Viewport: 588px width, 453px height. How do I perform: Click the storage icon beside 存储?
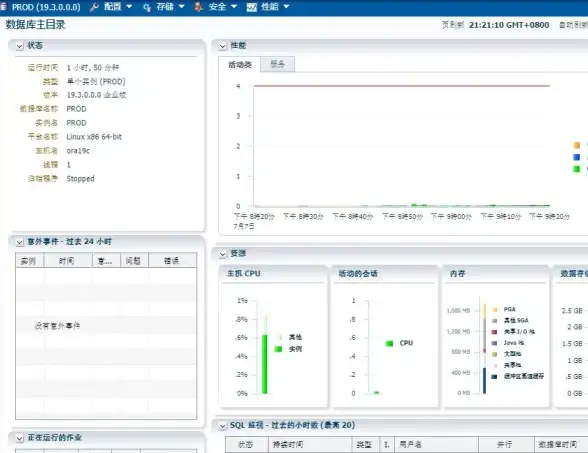[x=147, y=7]
